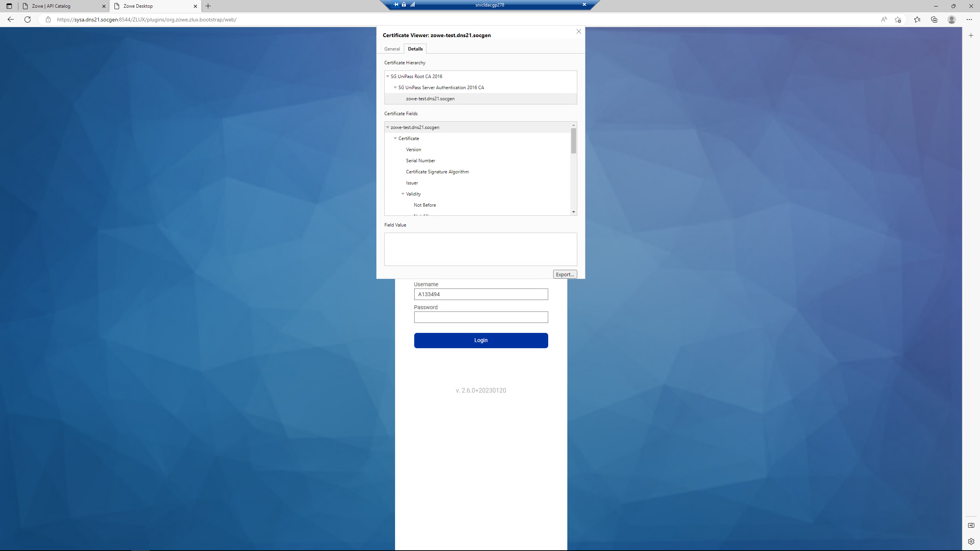Click the Export button
Screen dimensions: 980x551
pos(565,274)
